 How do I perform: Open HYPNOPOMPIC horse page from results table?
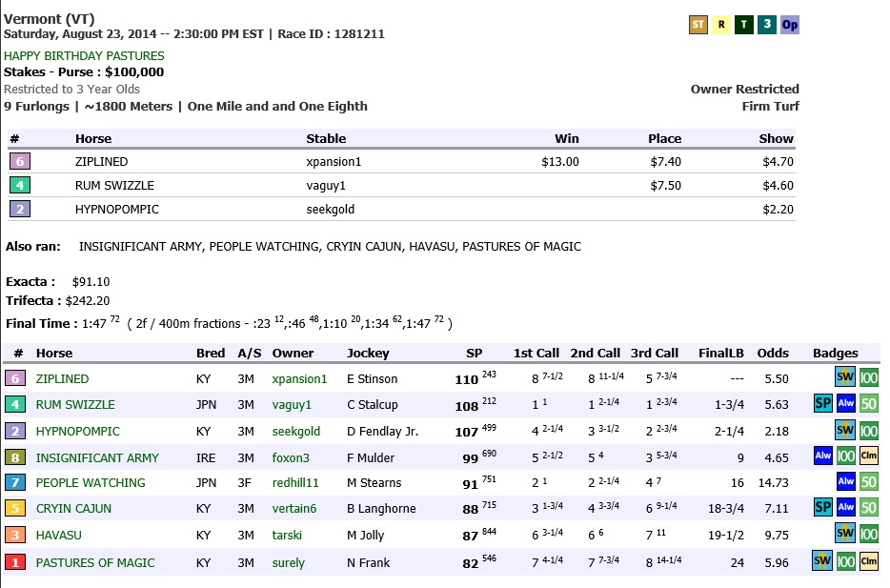78,431
